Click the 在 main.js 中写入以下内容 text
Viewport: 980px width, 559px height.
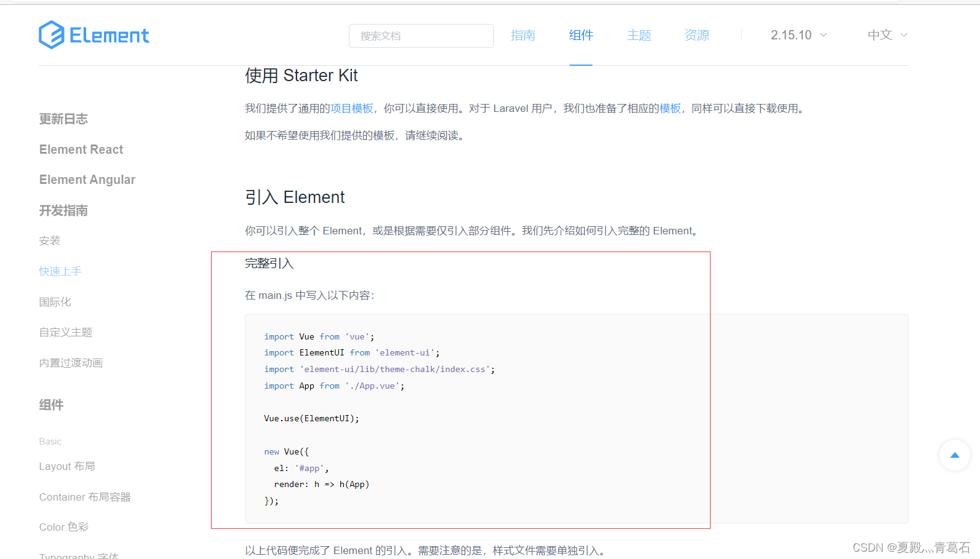coord(309,295)
